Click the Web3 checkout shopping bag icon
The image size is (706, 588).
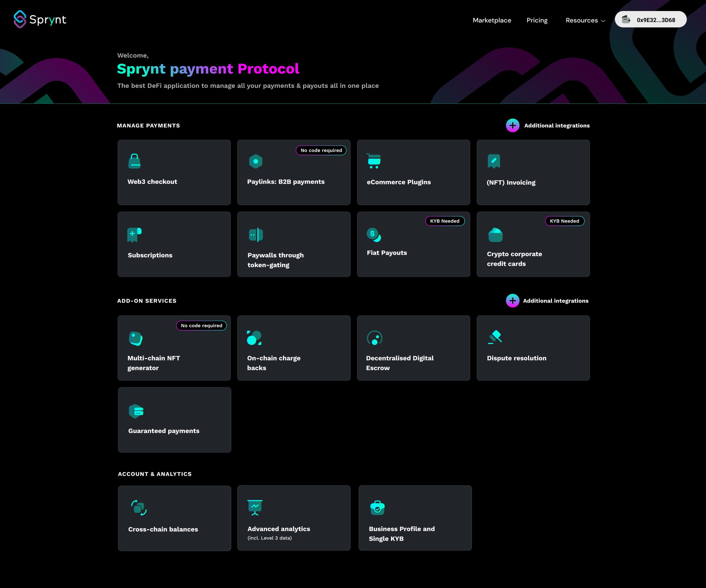coord(134,161)
